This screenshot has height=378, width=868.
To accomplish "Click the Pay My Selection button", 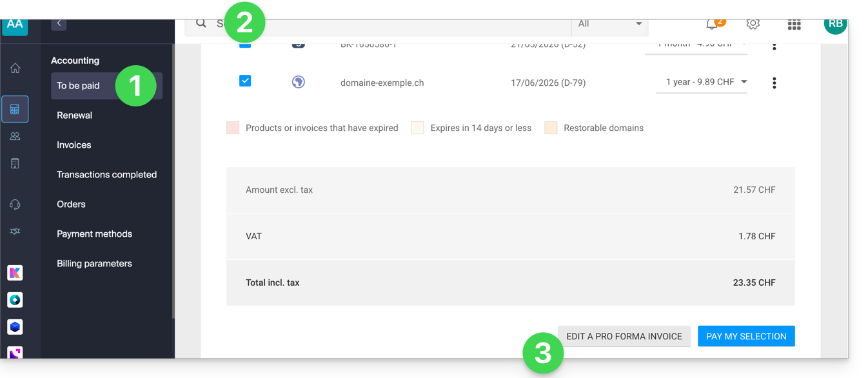I will coord(746,336).
